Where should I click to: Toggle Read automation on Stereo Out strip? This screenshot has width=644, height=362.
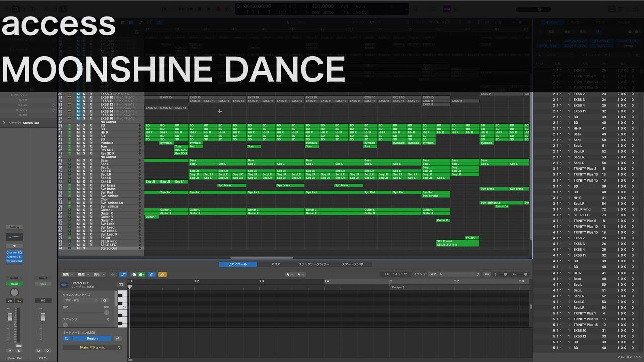14,284
